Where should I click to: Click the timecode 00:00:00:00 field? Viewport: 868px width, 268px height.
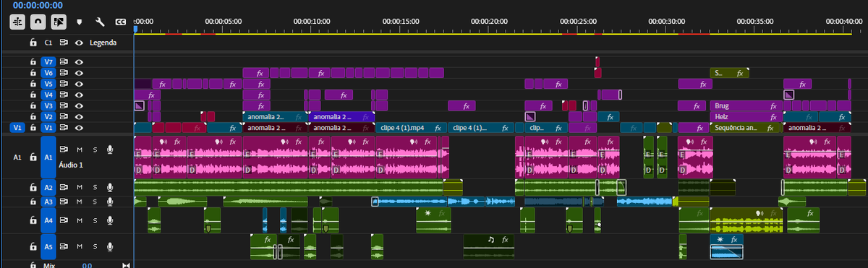tap(38, 5)
